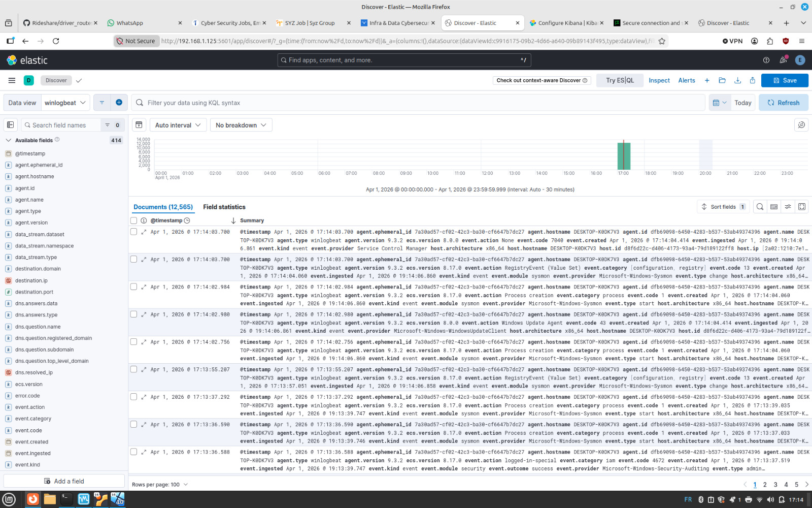The image size is (812, 508).
Task: Select the checkbox on the Apr 1 17:13:55.207 row
Action: pyautogui.click(x=133, y=369)
